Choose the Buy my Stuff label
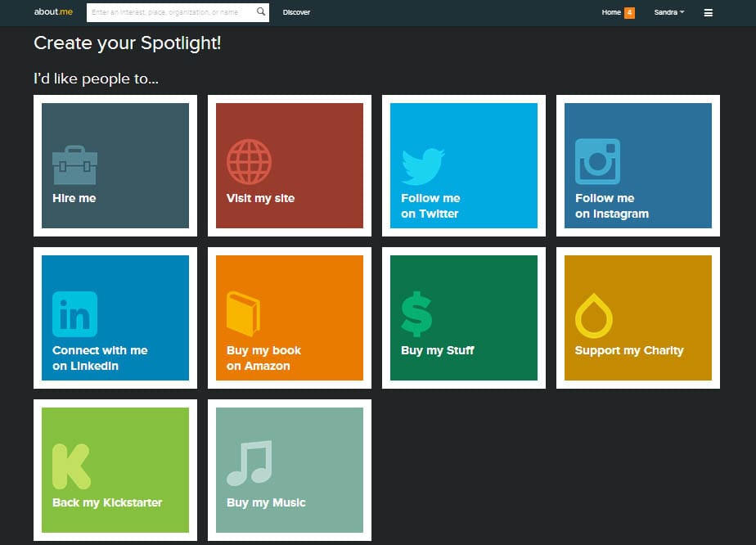The width and height of the screenshot is (756, 545). click(x=438, y=350)
